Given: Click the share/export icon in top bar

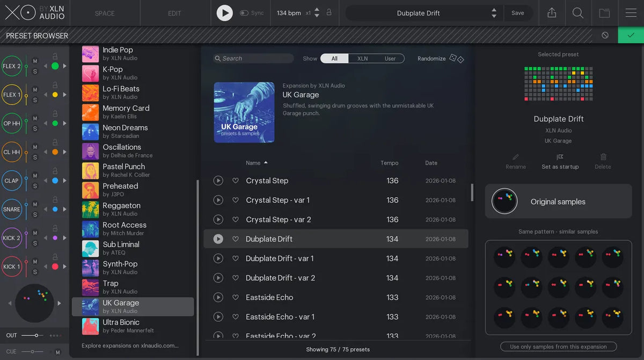Looking at the screenshot, I should pyautogui.click(x=551, y=12).
